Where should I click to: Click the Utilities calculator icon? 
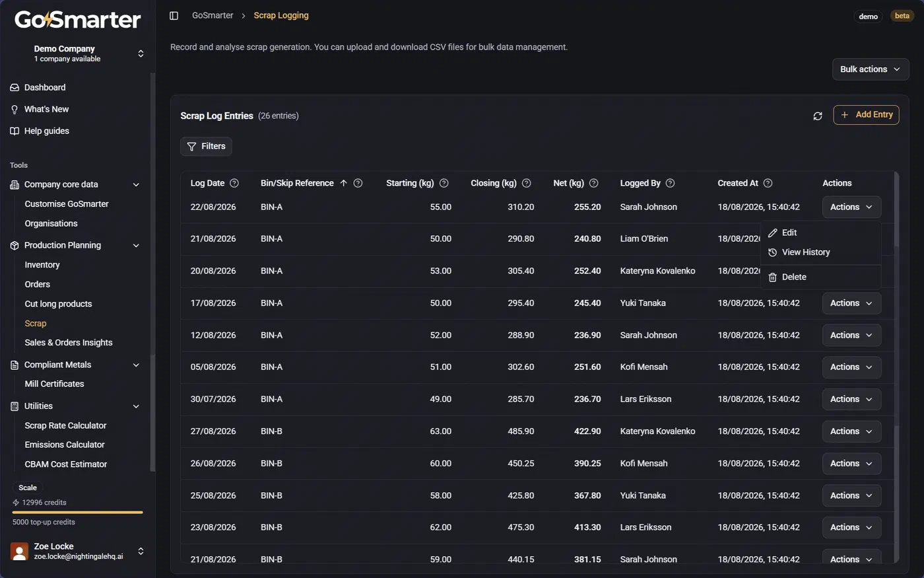click(15, 406)
